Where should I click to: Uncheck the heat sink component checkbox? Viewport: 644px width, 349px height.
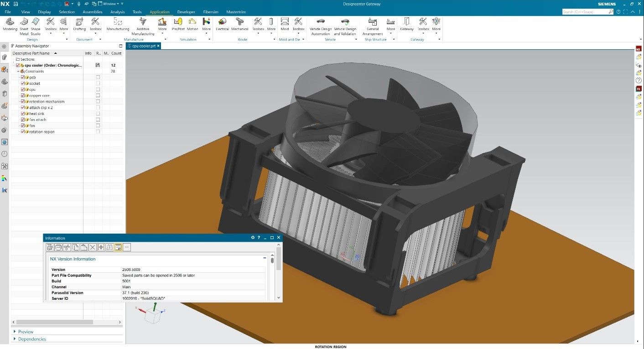pos(22,113)
